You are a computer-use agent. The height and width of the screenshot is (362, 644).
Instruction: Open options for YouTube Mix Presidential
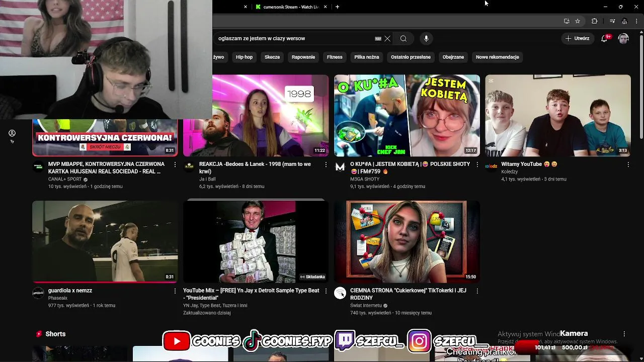click(x=326, y=291)
